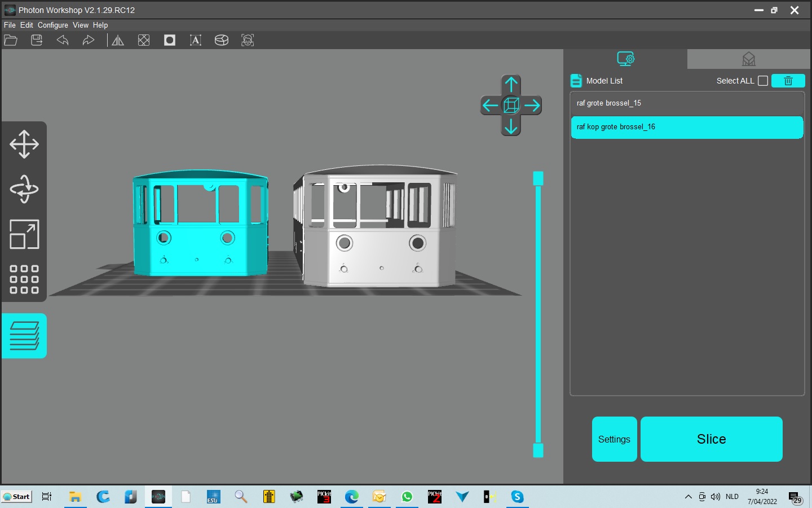Rotate view left with the left arrow

point(490,106)
